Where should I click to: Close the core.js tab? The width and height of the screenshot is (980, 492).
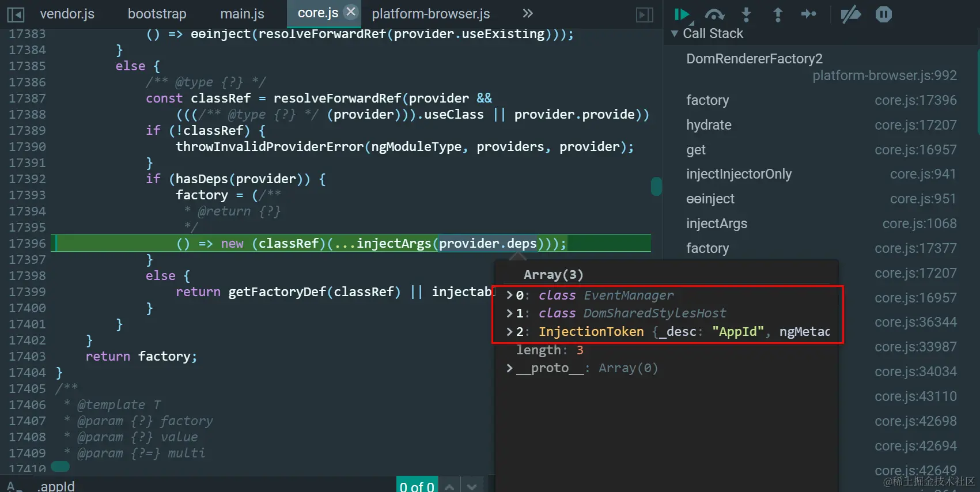pos(350,12)
